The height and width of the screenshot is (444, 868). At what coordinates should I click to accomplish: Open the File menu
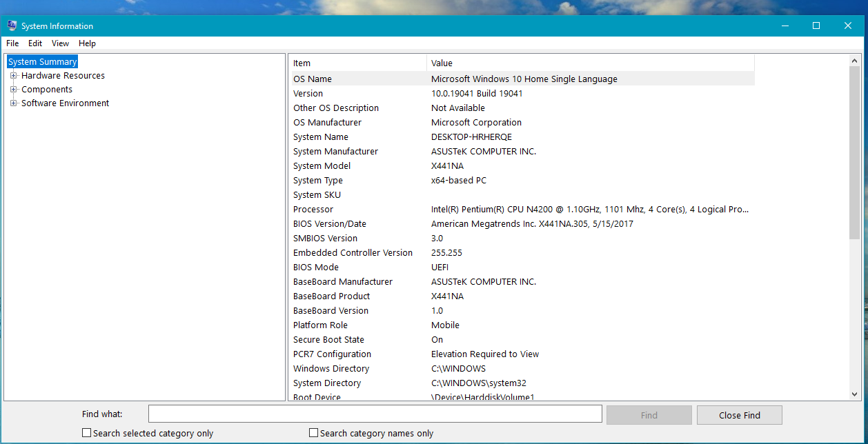(12, 43)
